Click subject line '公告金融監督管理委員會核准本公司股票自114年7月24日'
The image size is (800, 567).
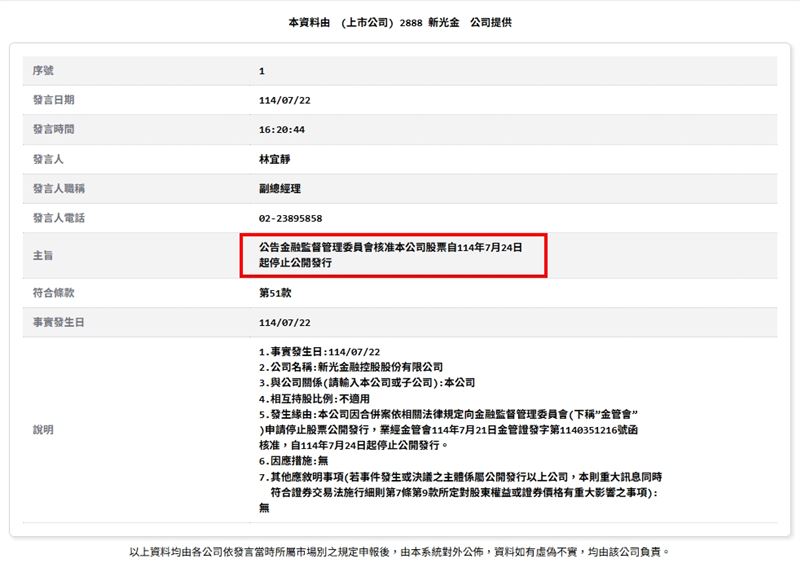click(x=390, y=248)
